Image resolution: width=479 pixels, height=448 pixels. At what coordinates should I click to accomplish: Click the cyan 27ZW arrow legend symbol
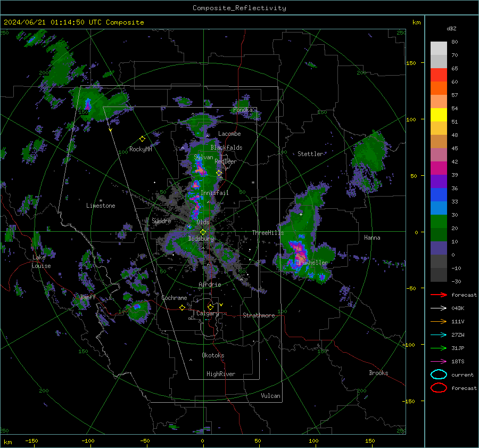pos(439,335)
